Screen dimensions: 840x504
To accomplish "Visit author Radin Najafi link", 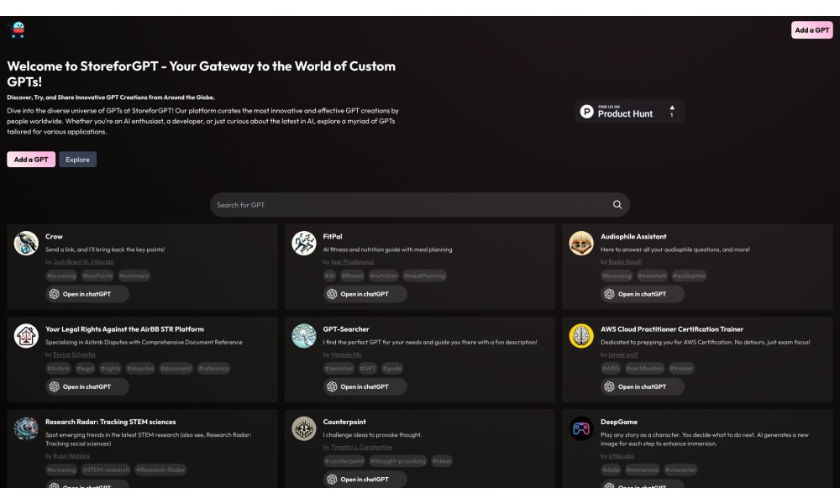I will [625, 262].
